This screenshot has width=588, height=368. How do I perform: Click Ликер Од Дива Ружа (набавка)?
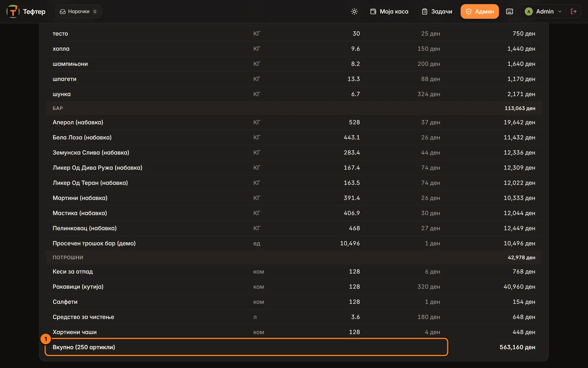pos(97,168)
